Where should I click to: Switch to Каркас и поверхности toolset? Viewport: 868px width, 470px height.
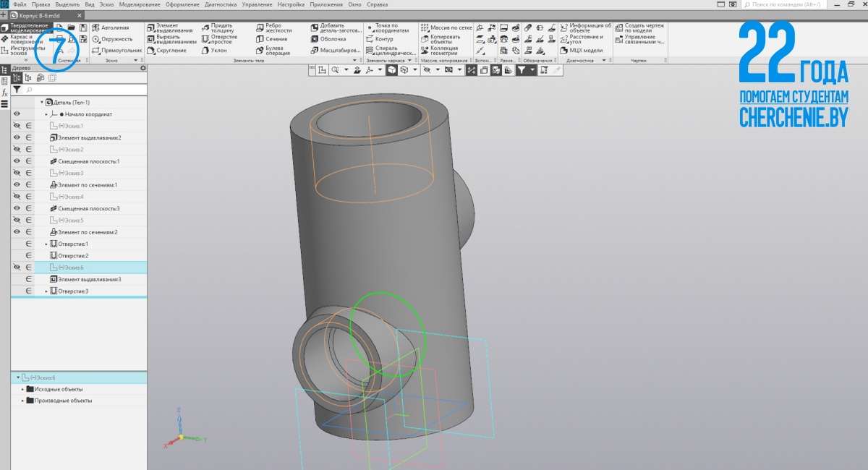22,39
